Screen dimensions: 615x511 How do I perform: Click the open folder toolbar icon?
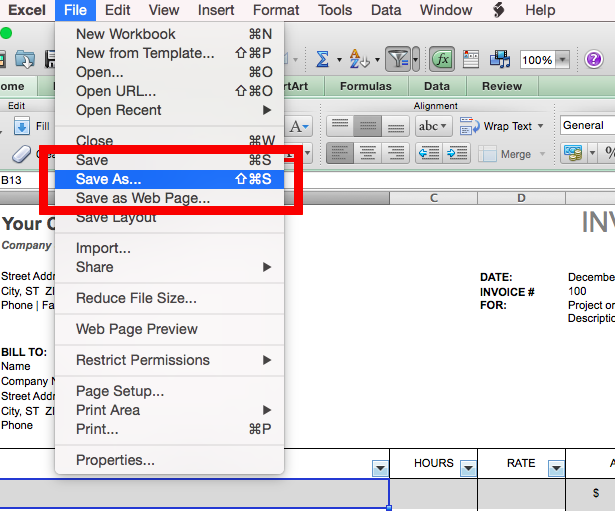24,60
